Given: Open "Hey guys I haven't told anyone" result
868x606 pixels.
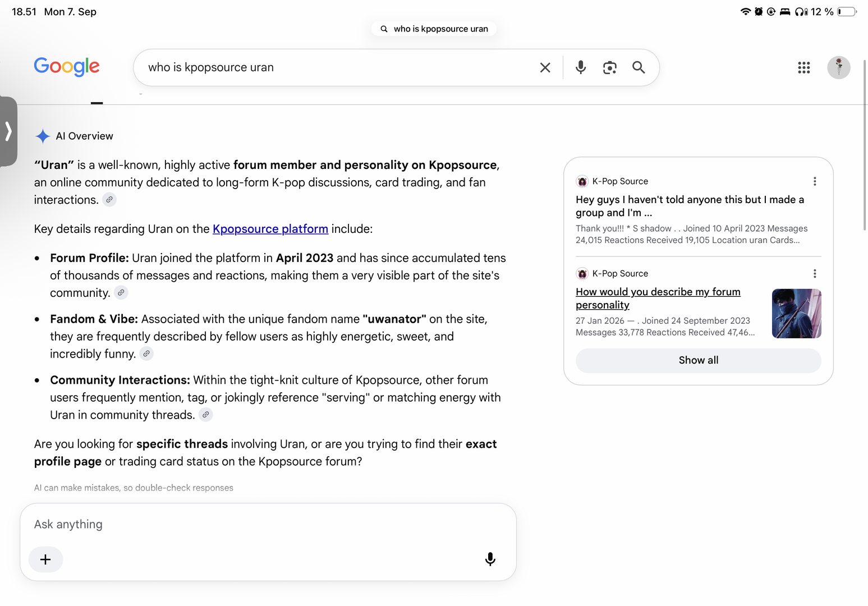Looking at the screenshot, I should pyautogui.click(x=690, y=206).
